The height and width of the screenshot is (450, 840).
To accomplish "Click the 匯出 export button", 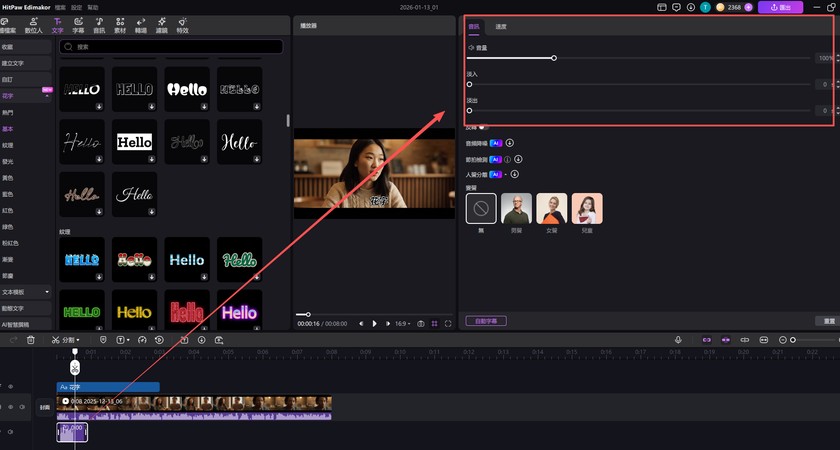I will 780,7.
